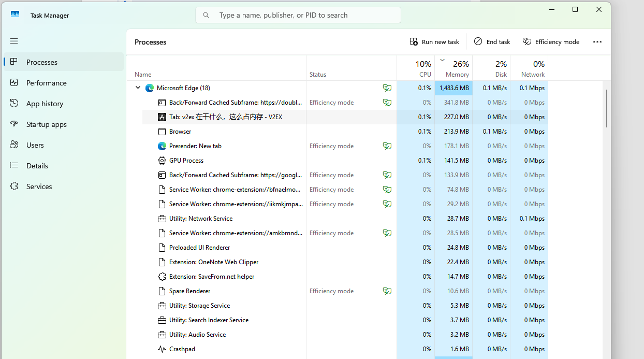Open the Users page icon

pyautogui.click(x=14, y=145)
